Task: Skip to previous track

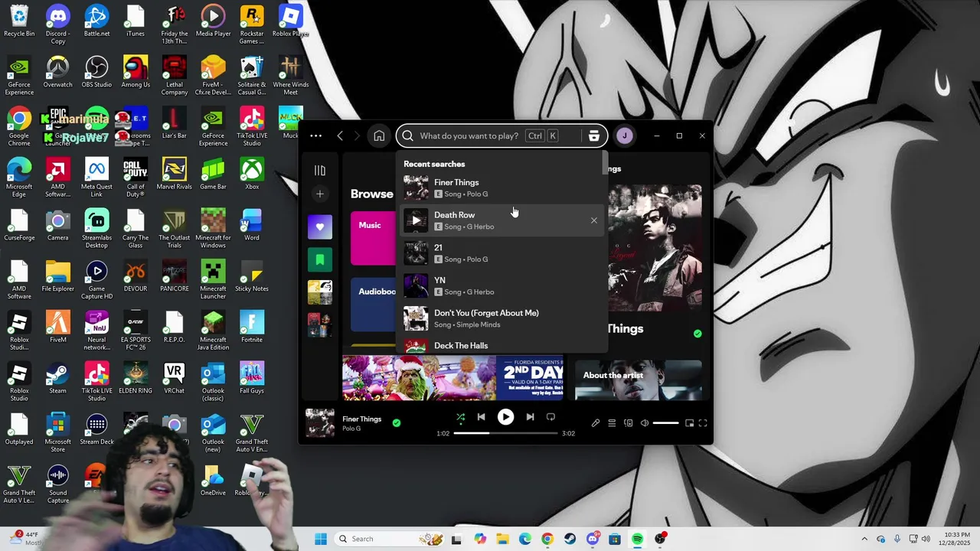Action: pyautogui.click(x=481, y=417)
